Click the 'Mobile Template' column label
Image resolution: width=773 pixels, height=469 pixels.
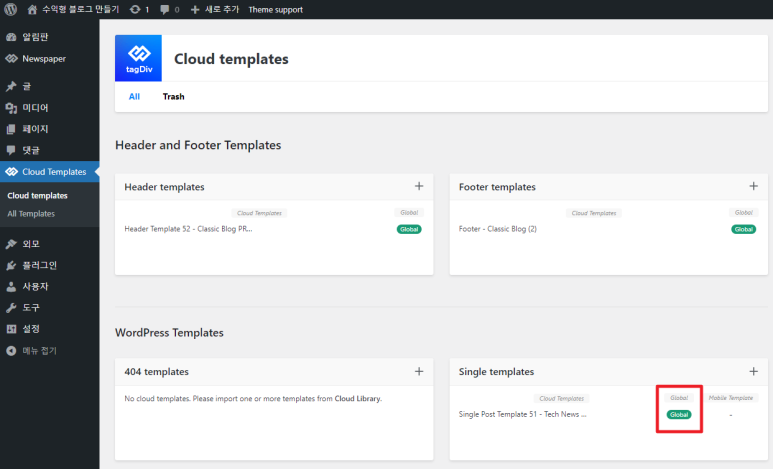click(731, 398)
